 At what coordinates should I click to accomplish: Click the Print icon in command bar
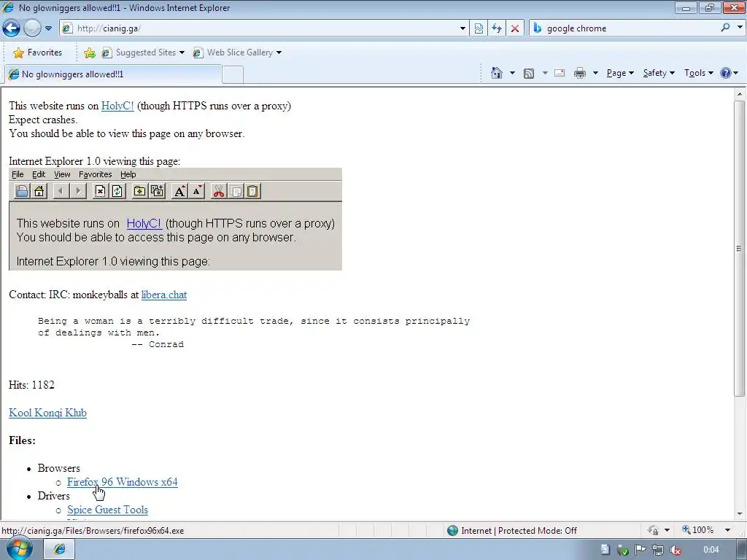tap(579, 73)
